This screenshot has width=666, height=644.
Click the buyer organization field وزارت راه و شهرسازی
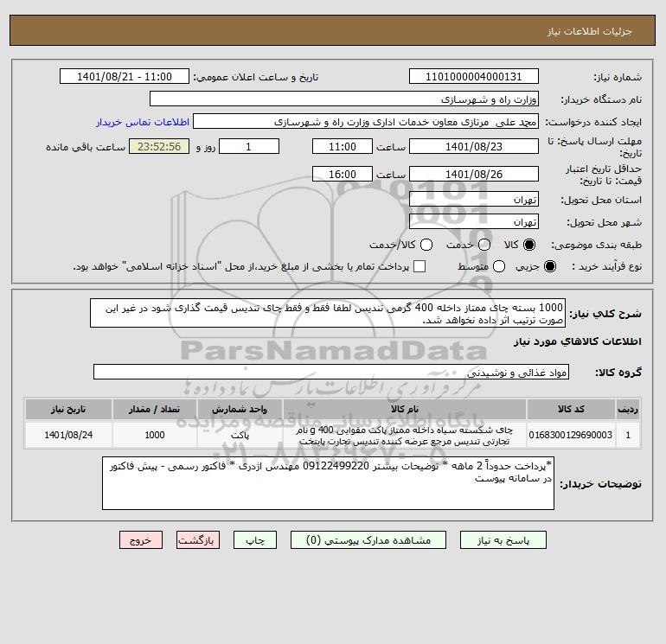tap(344, 99)
